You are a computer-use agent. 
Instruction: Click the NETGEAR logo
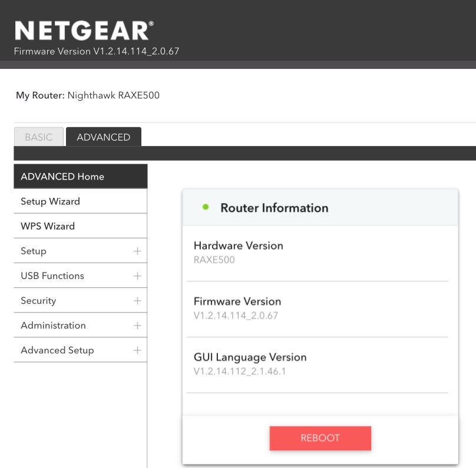[x=84, y=31]
